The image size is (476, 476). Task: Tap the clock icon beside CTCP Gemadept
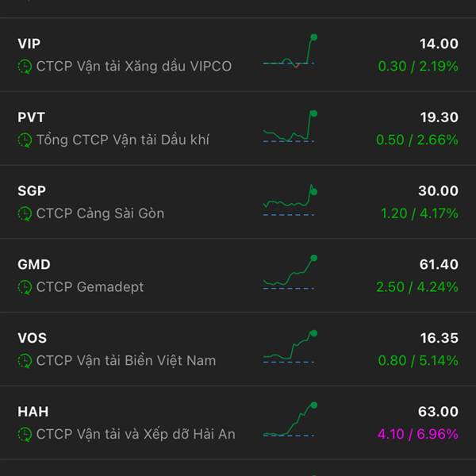tap(25, 287)
